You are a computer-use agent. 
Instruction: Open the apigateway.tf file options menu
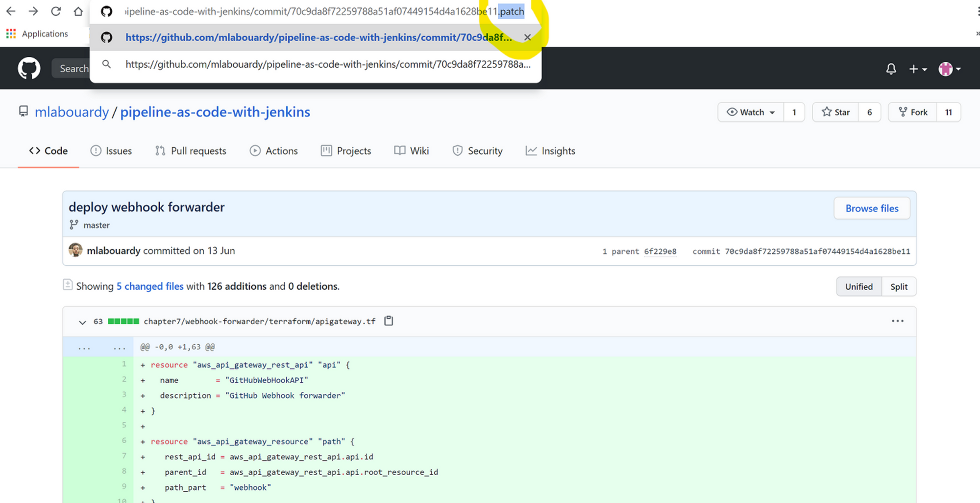[x=898, y=321]
